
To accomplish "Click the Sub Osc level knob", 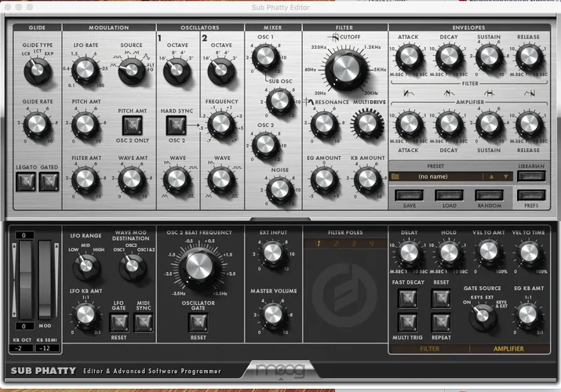I will click(x=280, y=101).
